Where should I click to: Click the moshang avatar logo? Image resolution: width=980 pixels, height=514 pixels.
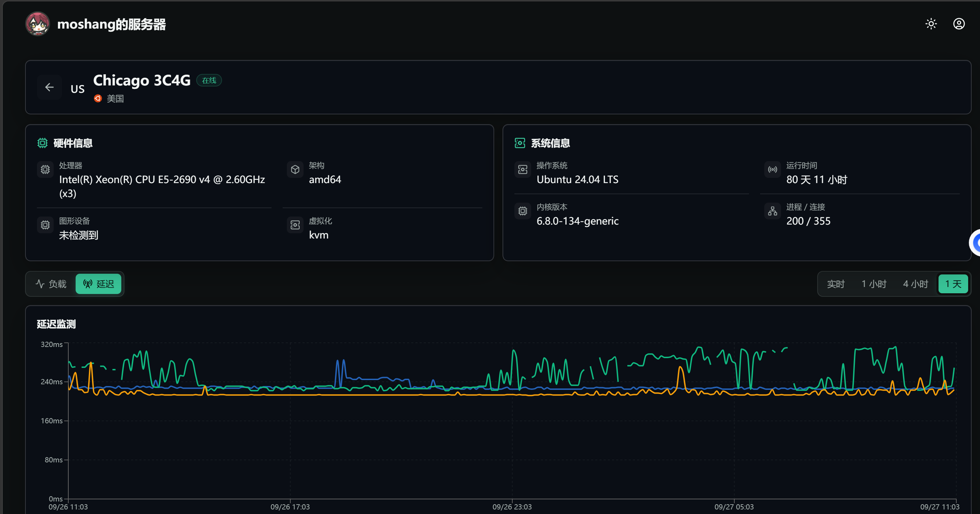point(38,24)
